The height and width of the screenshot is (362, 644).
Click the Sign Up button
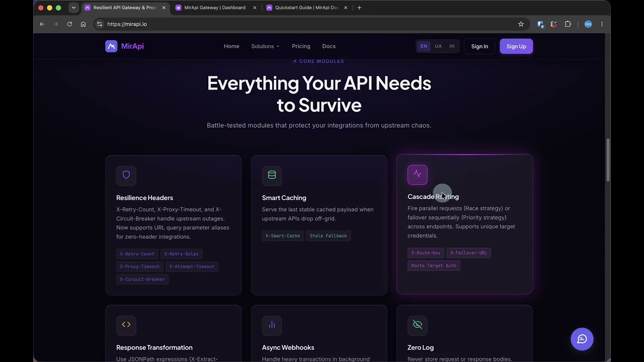516,46
